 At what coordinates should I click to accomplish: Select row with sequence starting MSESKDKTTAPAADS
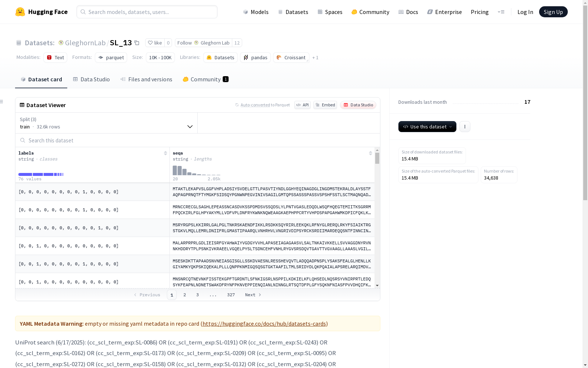195,264
